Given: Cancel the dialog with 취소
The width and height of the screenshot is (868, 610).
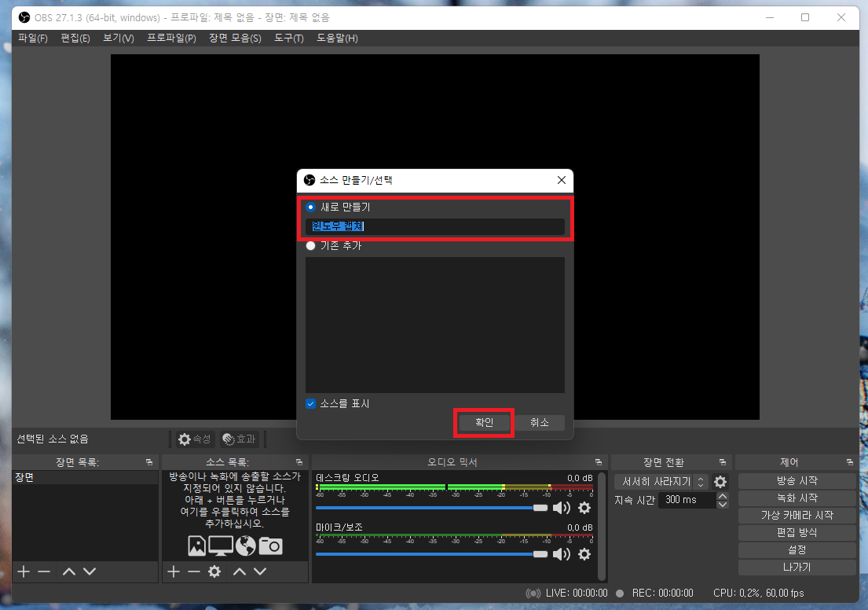Looking at the screenshot, I should [539, 423].
